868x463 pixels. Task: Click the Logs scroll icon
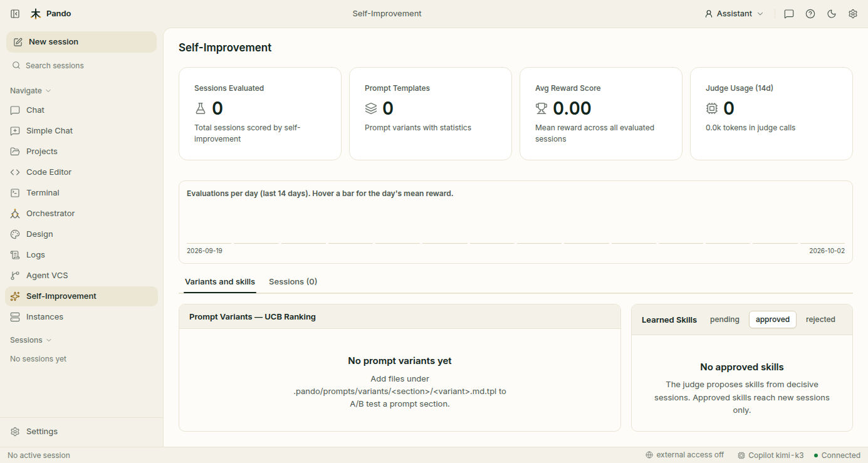[x=15, y=255]
